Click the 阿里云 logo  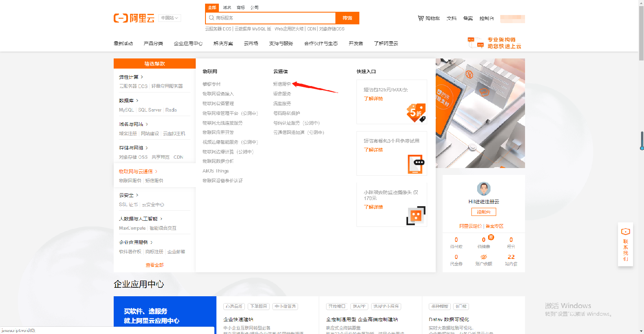pyautogui.click(x=134, y=18)
